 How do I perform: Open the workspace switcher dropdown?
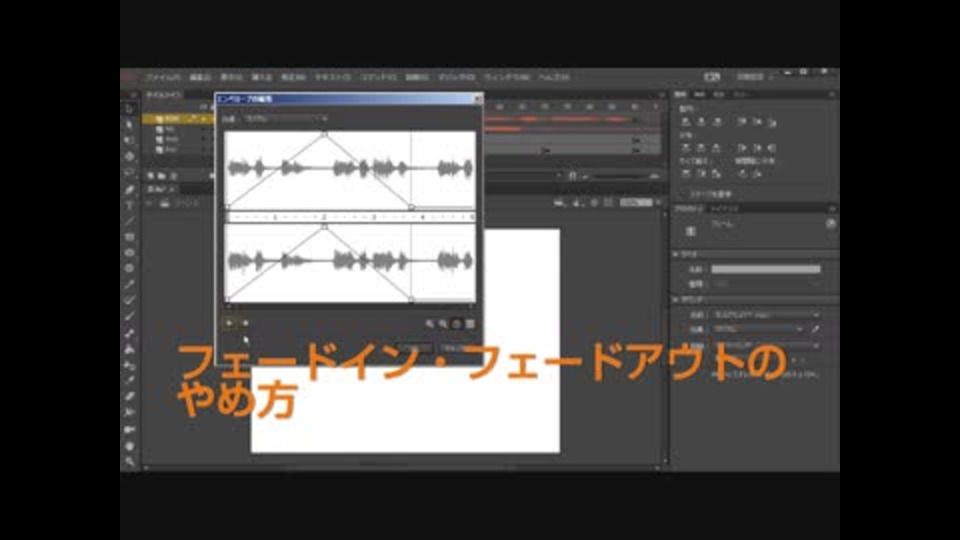point(755,77)
